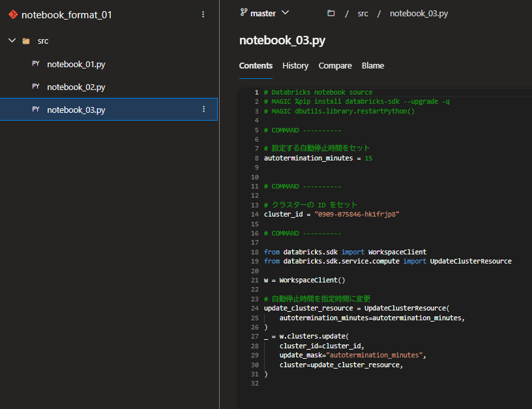
Task: Click 'cluster=update_cluster_resource,' on line 30
Action: [341, 365]
